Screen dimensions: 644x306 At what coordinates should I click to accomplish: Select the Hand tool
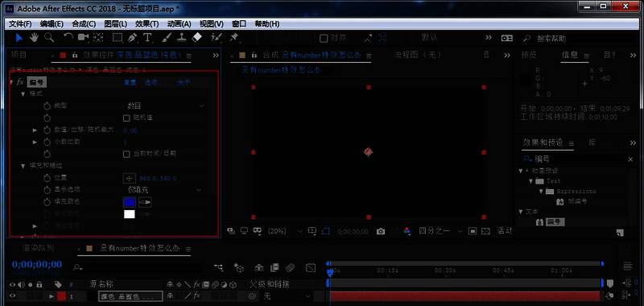point(33,38)
